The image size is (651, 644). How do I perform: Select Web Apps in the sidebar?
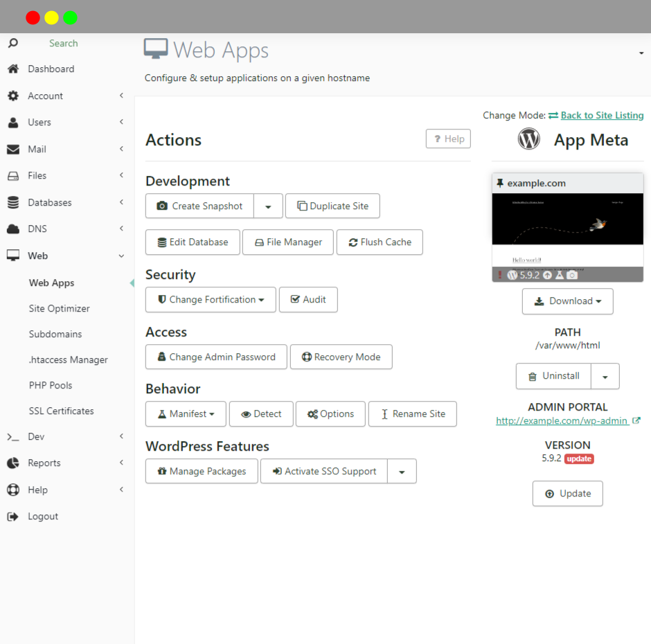(x=51, y=283)
